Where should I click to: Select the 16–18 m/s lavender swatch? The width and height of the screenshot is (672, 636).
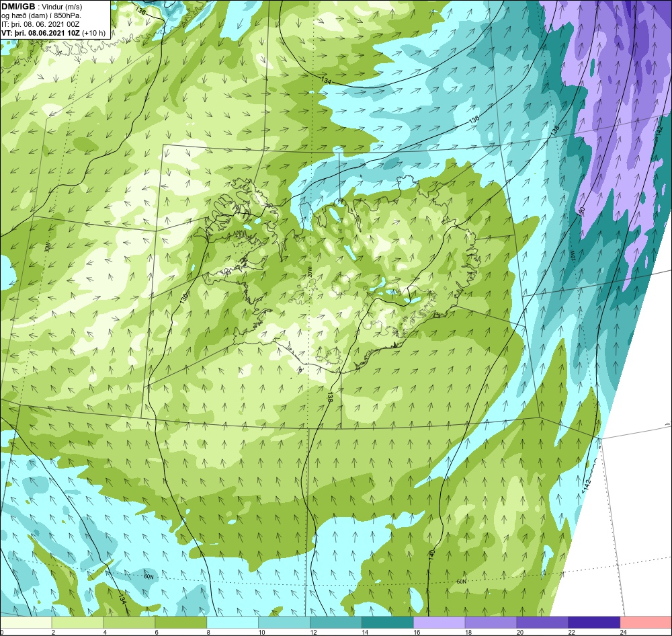pyautogui.click(x=439, y=622)
